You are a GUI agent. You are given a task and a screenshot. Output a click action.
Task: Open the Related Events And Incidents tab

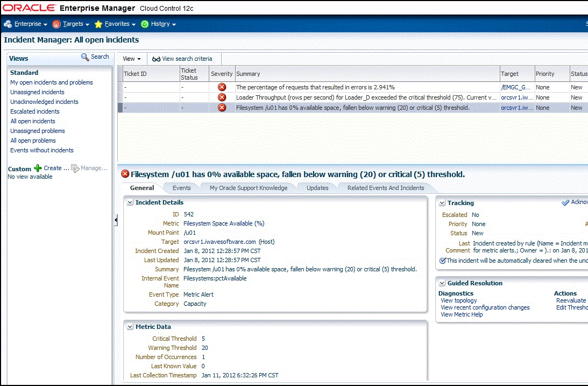click(386, 188)
